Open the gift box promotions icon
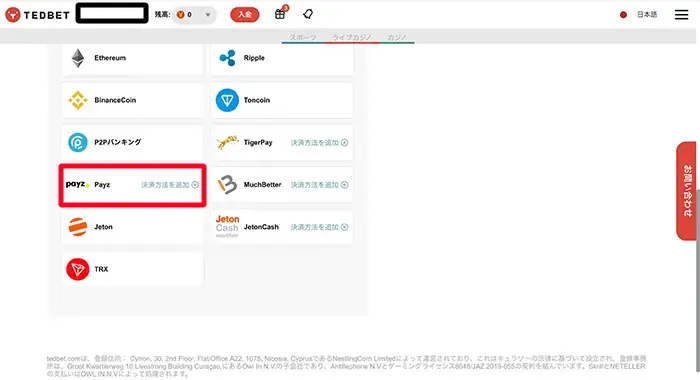 [280, 14]
